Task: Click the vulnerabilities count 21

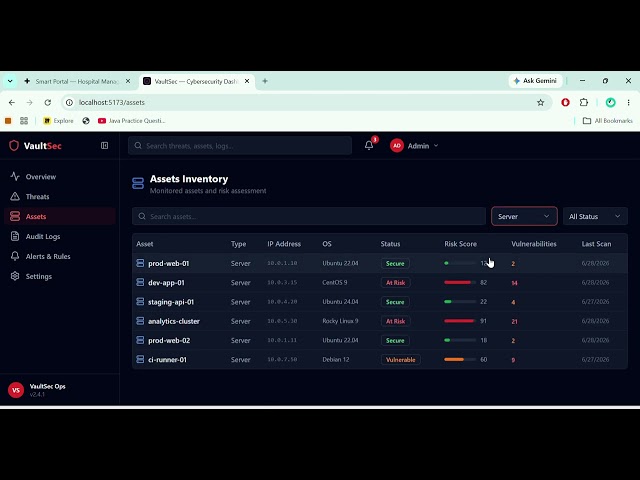Action: click(514, 321)
